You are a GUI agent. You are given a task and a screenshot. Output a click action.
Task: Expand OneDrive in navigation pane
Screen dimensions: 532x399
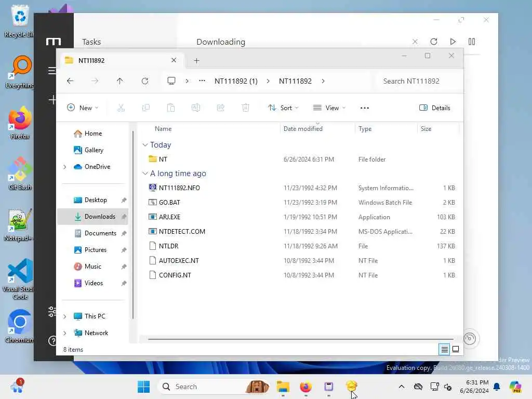click(65, 167)
